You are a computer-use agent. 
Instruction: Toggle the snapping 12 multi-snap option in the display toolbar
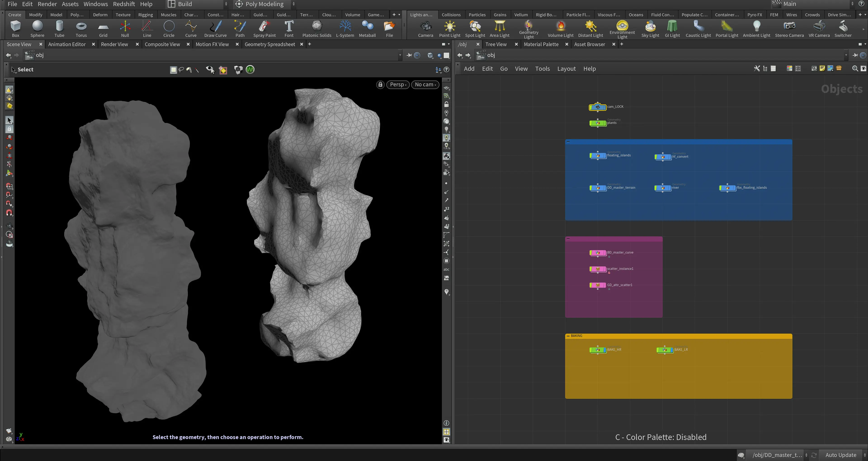(x=446, y=209)
